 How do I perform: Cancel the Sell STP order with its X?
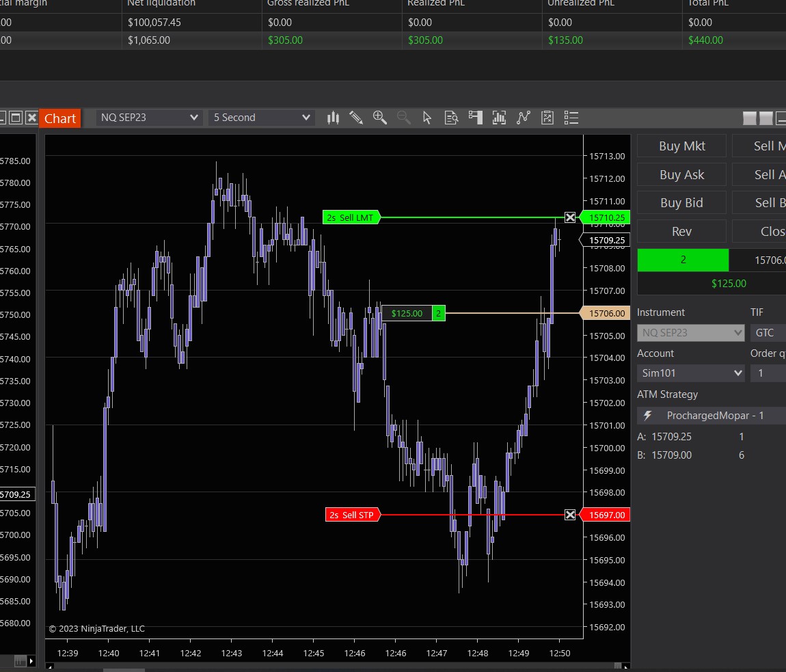(x=570, y=515)
